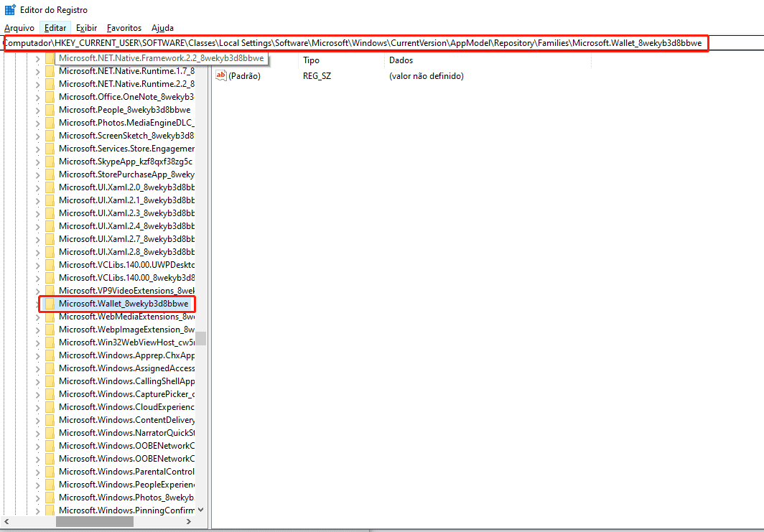Open the Arquivo menu

(19, 28)
